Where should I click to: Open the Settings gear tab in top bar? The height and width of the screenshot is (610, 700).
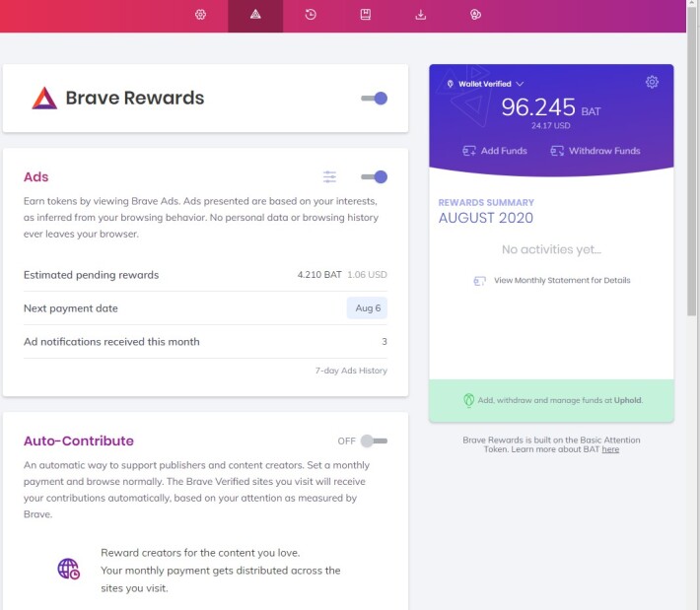pos(200,15)
